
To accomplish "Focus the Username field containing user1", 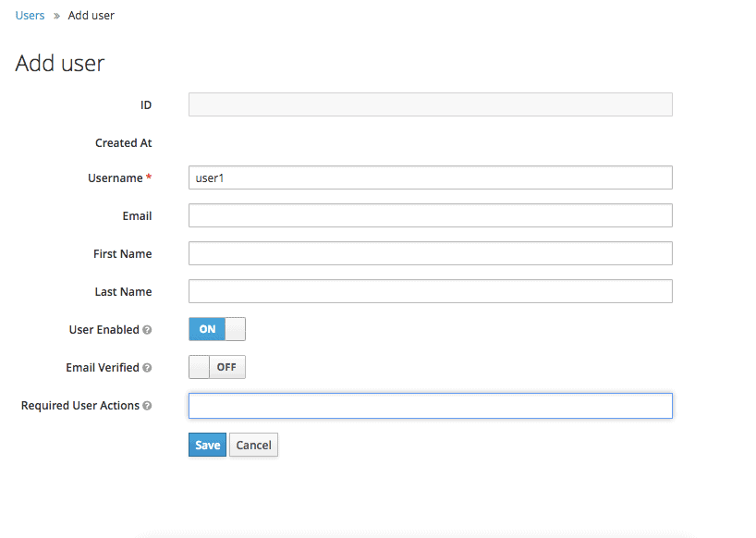I will [430, 177].
